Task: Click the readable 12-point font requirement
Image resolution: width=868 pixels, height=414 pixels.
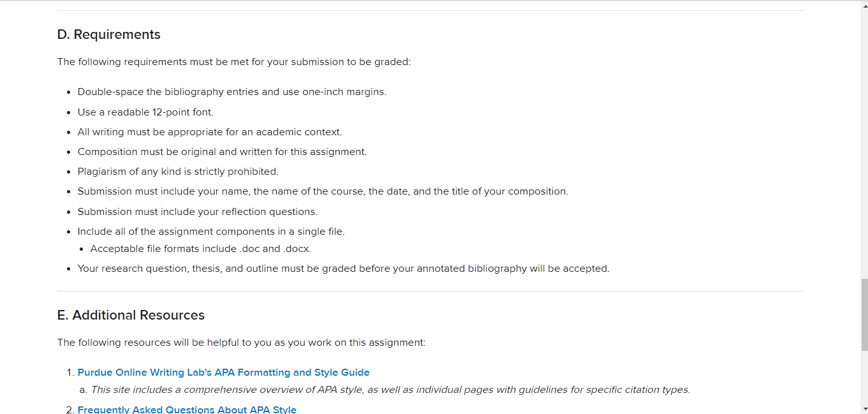Action: (x=145, y=112)
